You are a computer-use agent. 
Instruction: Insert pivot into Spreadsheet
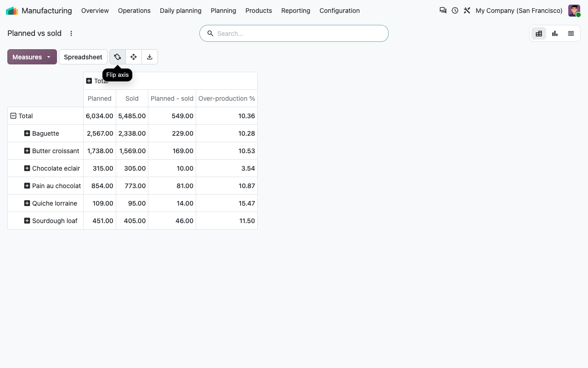coord(83,57)
